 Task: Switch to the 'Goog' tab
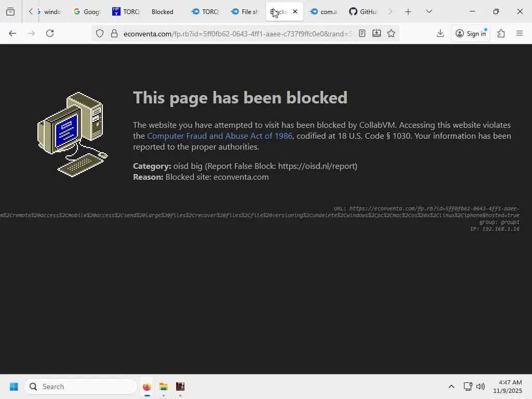[x=87, y=12]
